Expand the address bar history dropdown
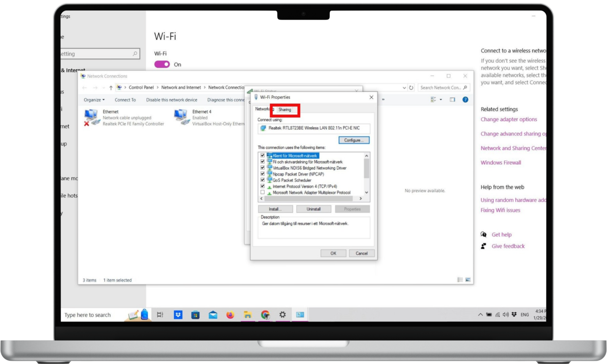The width and height of the screenshot is (607, 364). [x=404, y=88]
